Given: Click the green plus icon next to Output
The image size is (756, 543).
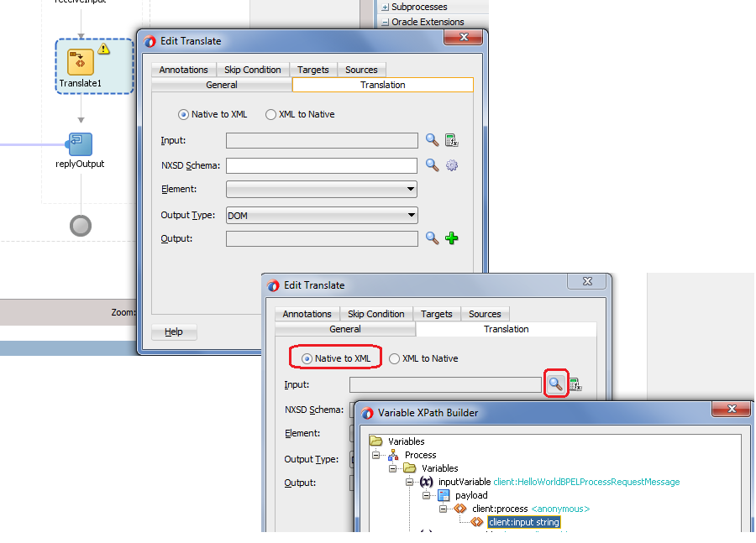Looking at the screenshot, I should tap(451, 238).
